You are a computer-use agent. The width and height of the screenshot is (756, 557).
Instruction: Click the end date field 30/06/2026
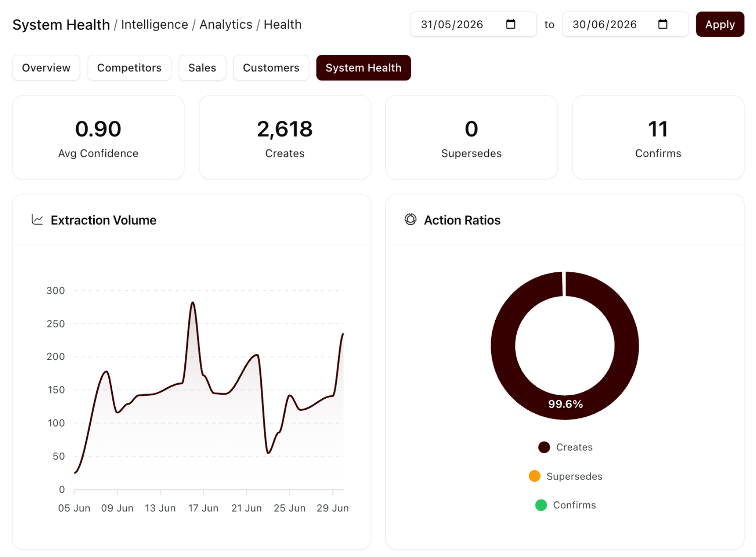tap(625, 24)
